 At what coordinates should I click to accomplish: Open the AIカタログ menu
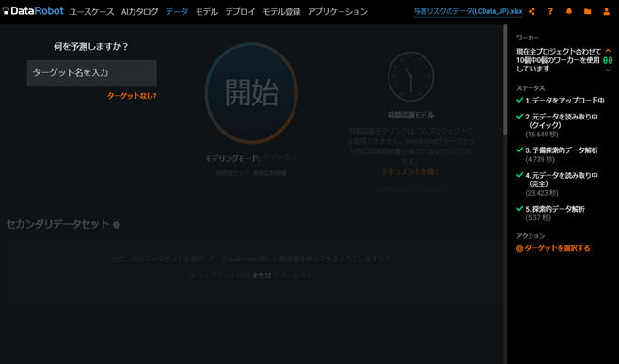click(140, 12)
